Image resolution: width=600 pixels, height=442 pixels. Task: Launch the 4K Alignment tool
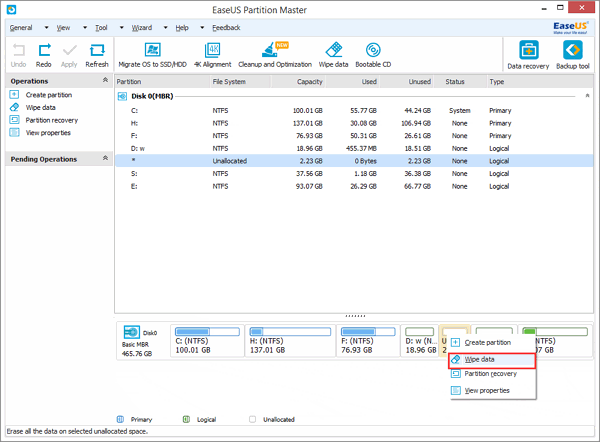pyautogui.click(x=213, y=55)
